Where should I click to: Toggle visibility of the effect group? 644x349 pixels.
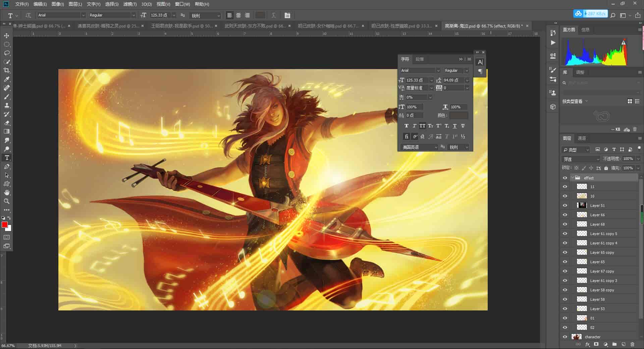565,178
